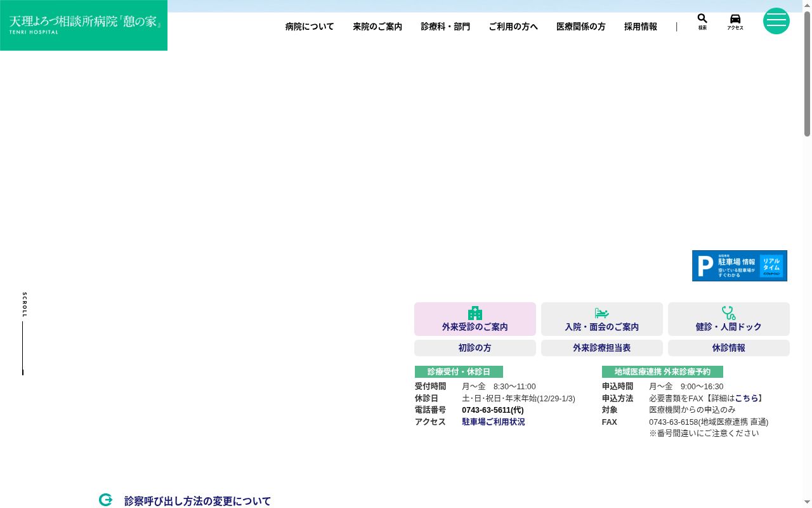Image resolution: width=812 pixels, height=508 pixels.
Task: Click the green arrow icon beside 診察呼び出し方法
Action: [x=105, y=500]
